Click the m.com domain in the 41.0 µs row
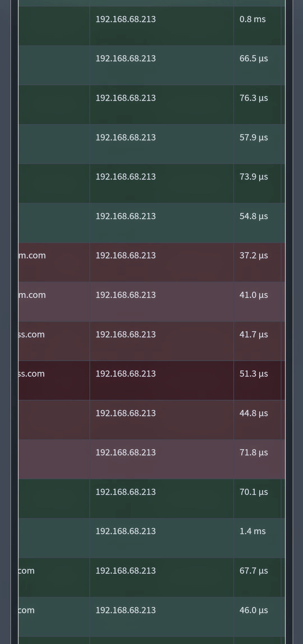The width and height of the screenshot is (303, 644). (x=32, y=295)
